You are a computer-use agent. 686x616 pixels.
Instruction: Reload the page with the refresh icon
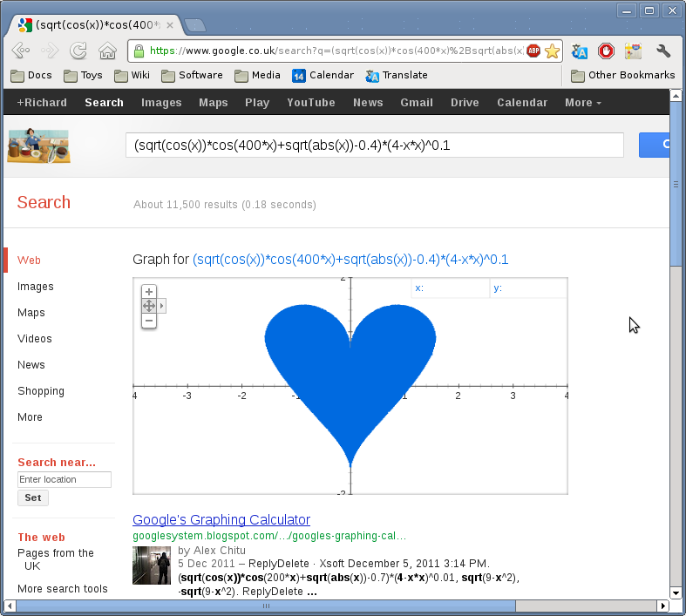[78, 51]
